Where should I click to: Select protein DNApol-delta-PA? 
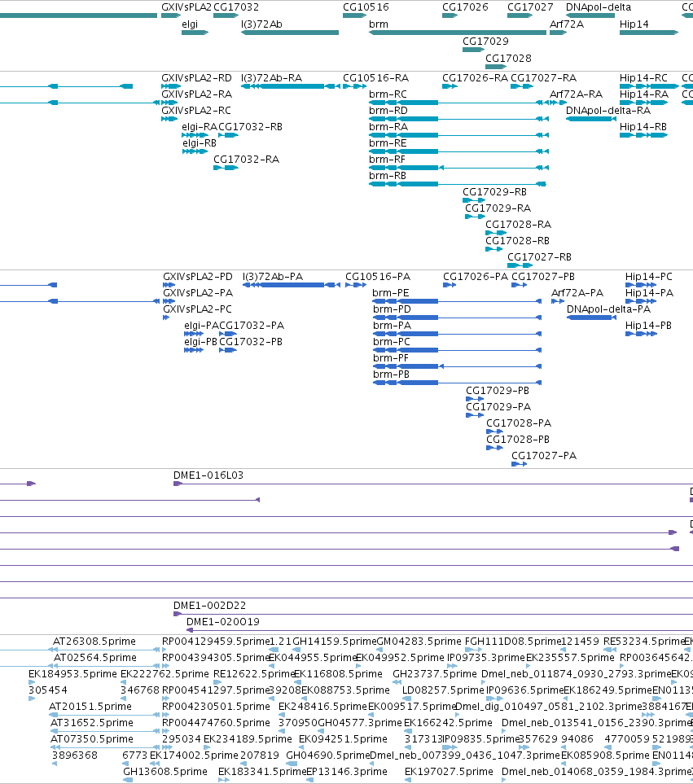point(591,318)
